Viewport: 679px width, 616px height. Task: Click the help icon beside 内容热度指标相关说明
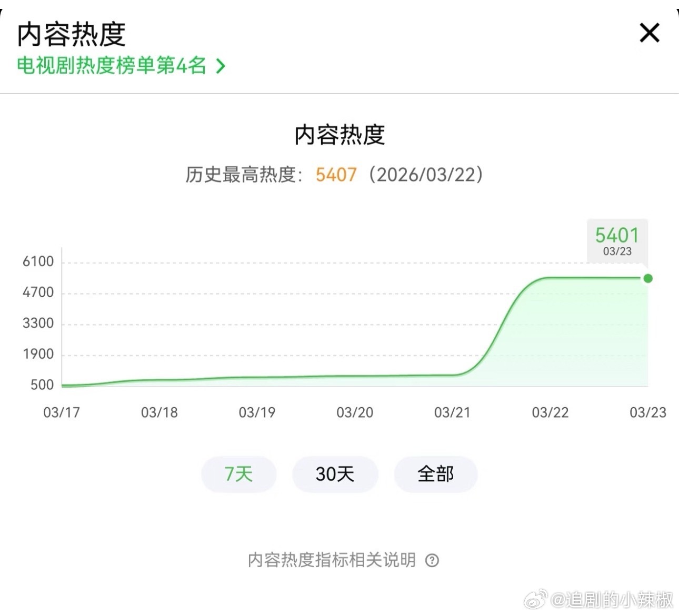tap(433, 561)
